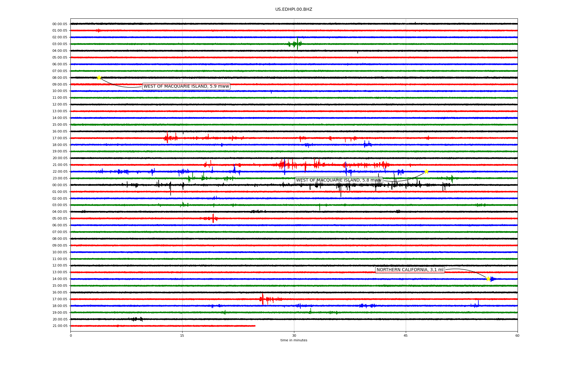Click the red burst at start of first 17:00:05 trace
Viewport: 588px width, 368px height.
tap(167, 138)
